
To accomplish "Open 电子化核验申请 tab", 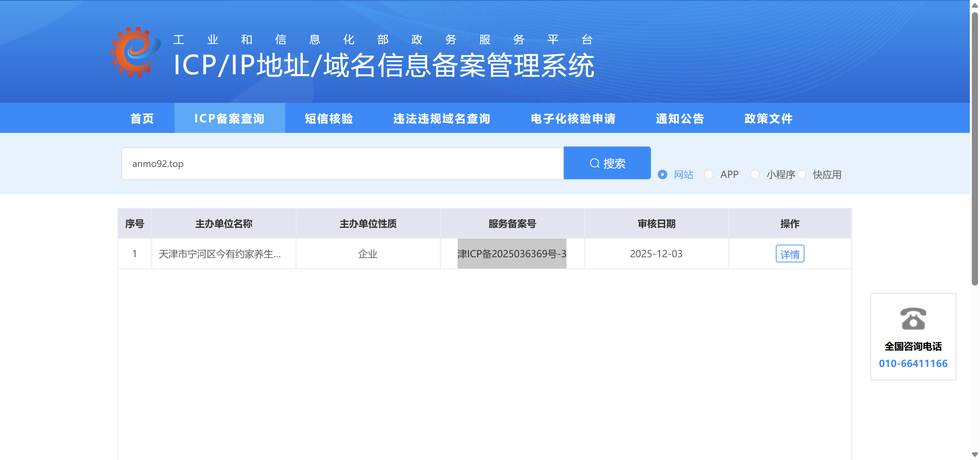I will click(573, 119).
